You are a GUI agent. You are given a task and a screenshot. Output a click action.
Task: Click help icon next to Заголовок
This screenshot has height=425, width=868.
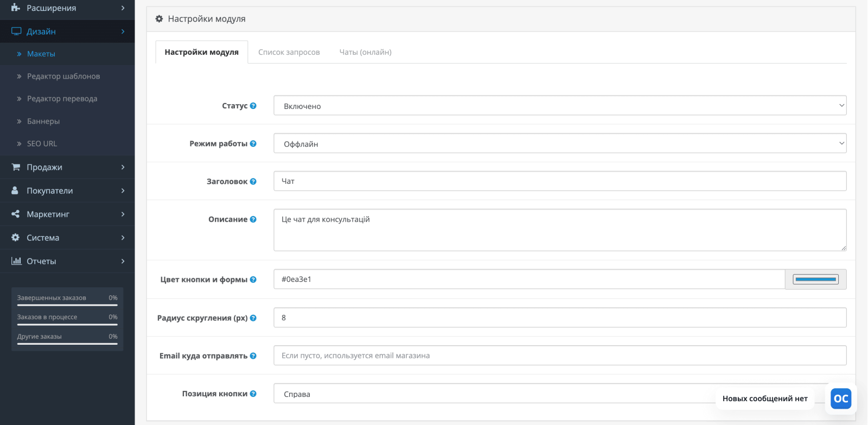[253, 182]
